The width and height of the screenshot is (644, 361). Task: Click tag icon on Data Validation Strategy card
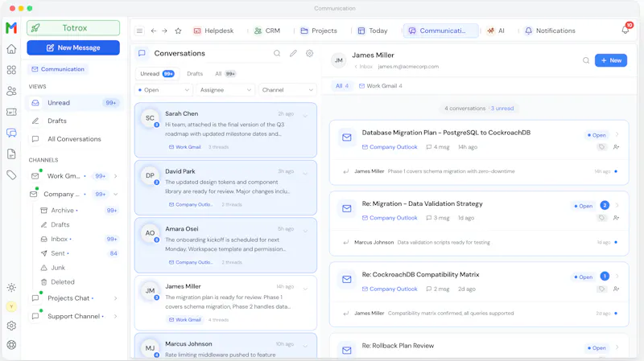(601, 218)
